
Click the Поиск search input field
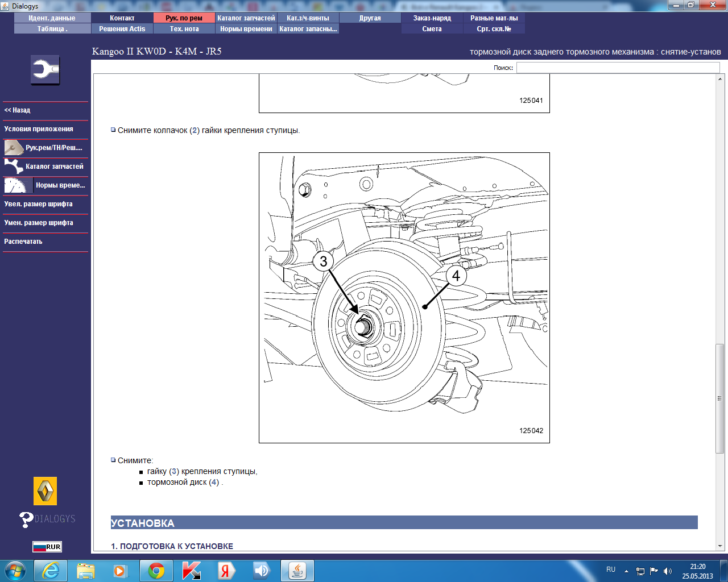[x=618, y=68]
